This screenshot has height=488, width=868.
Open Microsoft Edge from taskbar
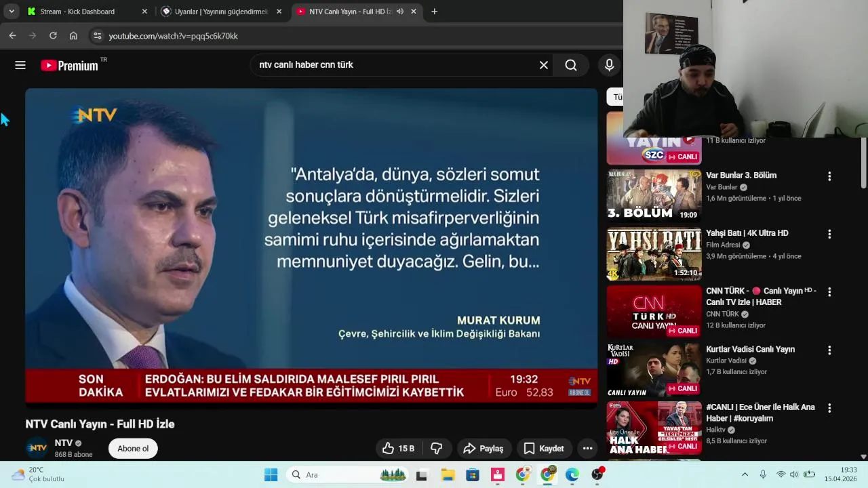pos(572,474)
